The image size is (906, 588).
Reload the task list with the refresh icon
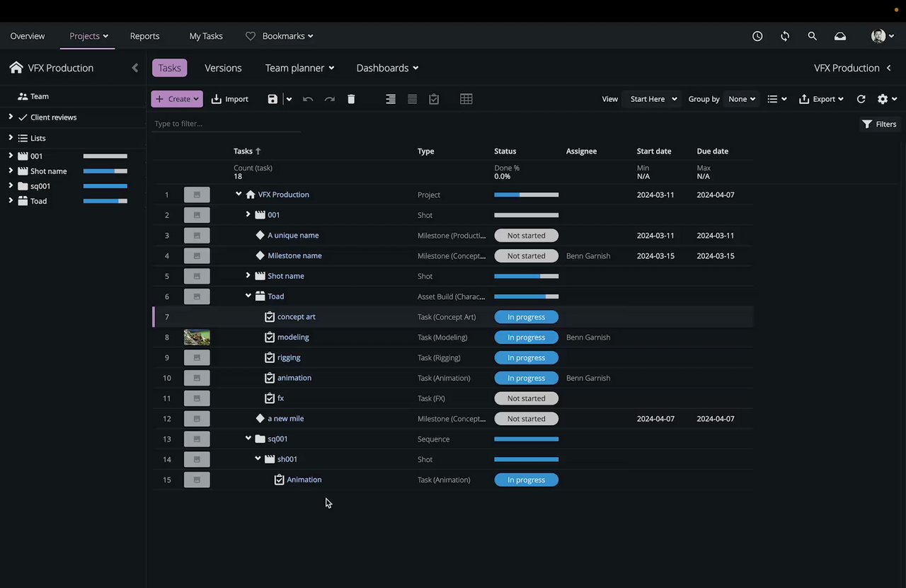point(861,99)
